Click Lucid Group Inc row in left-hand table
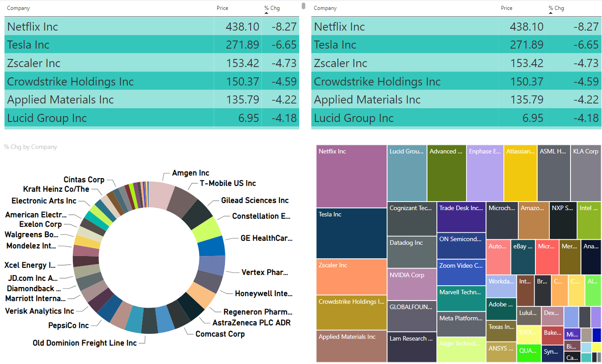Screen dimensions: 602x364 152,118
